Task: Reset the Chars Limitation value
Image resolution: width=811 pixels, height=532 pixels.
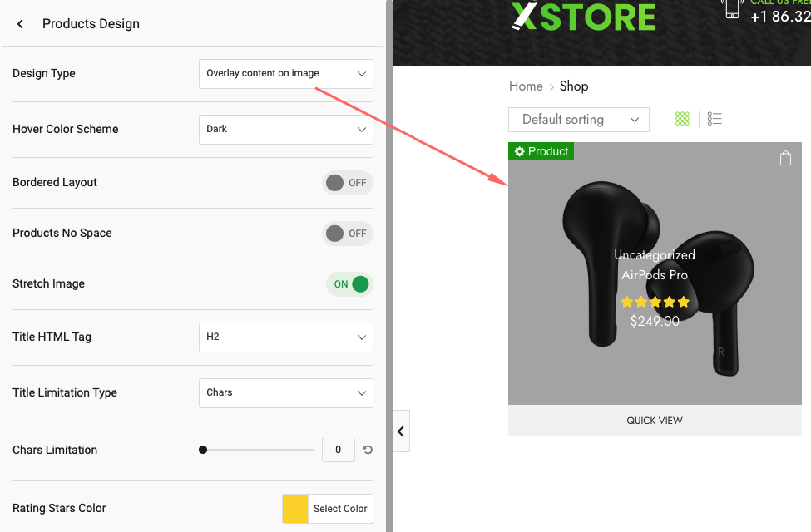Action: (x=368, y=450)
